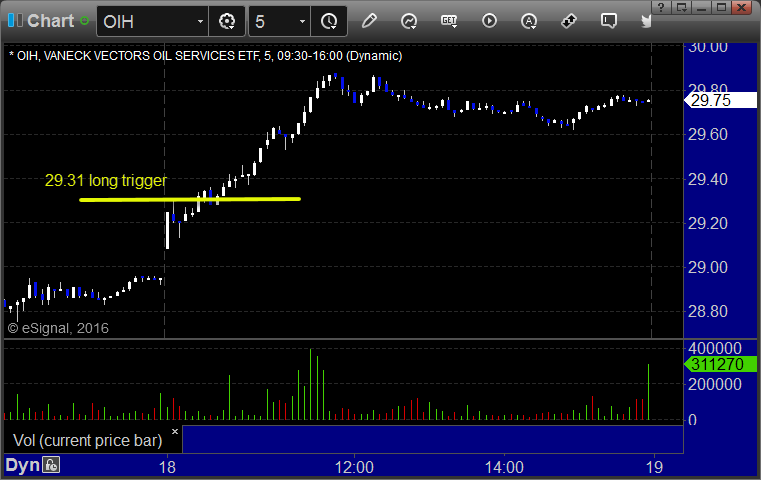Open the comment bubble icon
The width and height of the screenshot is (761, 480).
tap(609, 21)
